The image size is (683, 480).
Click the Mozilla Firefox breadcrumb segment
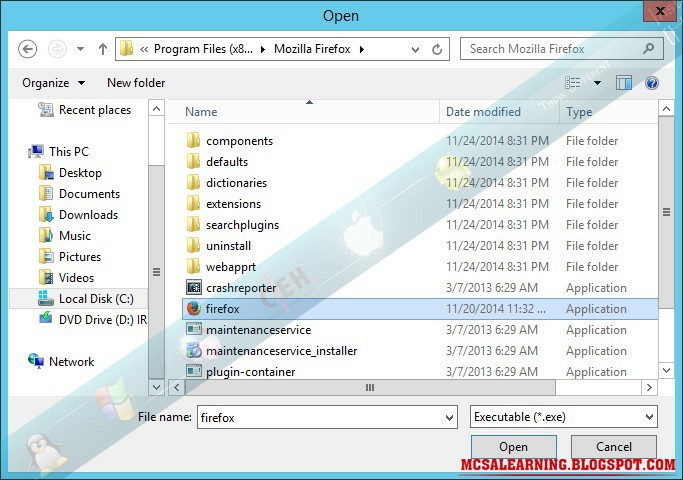[312, 49]
